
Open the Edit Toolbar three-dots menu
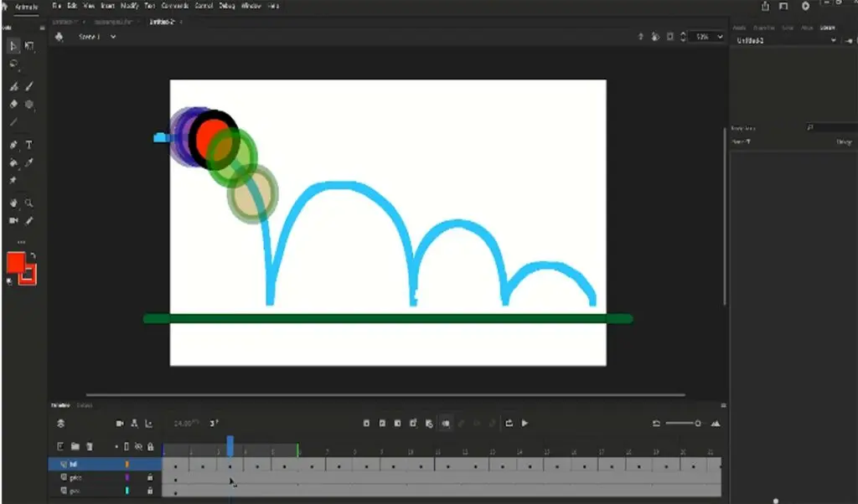[21, 242]
